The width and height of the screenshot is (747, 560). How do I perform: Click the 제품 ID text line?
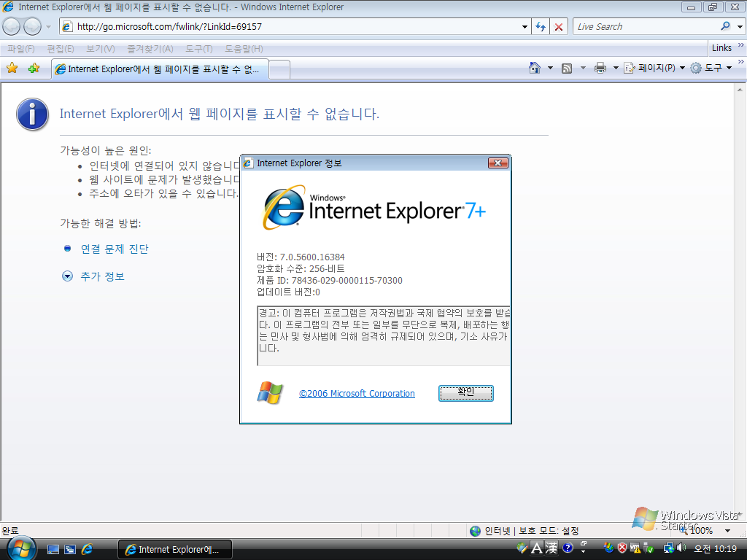[x=330, y=281]
